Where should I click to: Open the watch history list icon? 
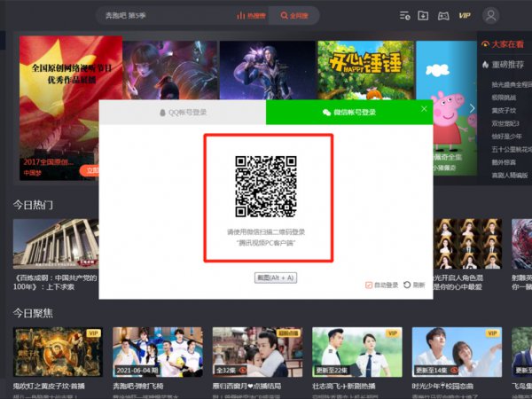tap(405, 16)
